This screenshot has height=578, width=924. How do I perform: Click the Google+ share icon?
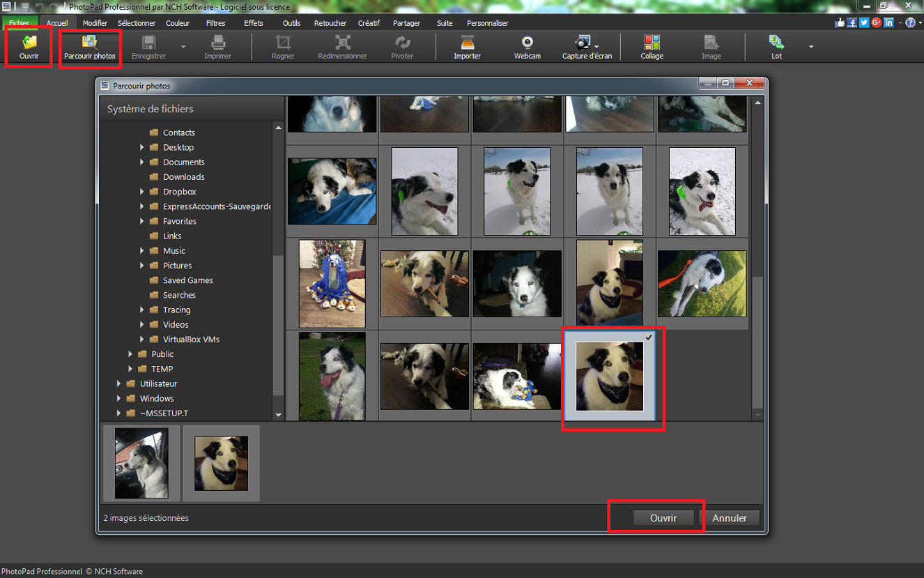pos(877,22)
